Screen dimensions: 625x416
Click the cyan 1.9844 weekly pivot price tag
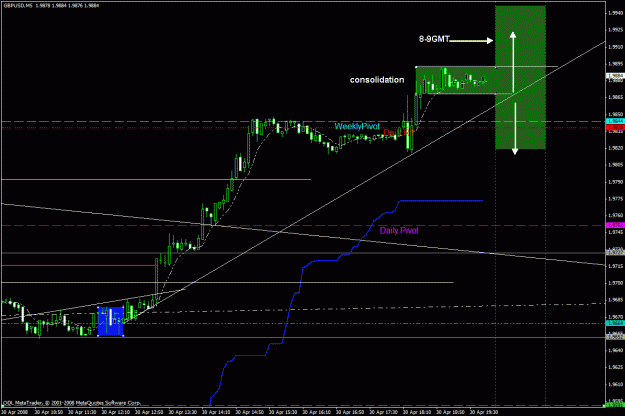click(x=615, y=121)
